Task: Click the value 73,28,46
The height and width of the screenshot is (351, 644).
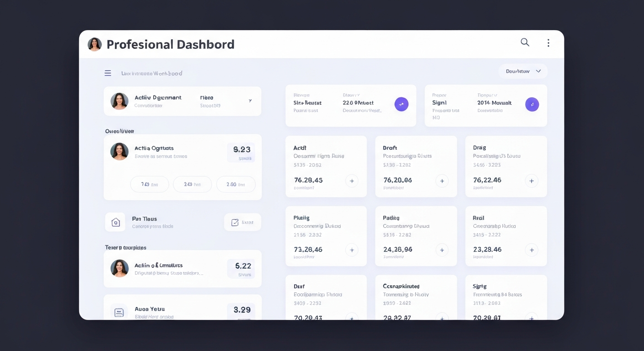Action: pyautogui.click(x=308, y=250)
